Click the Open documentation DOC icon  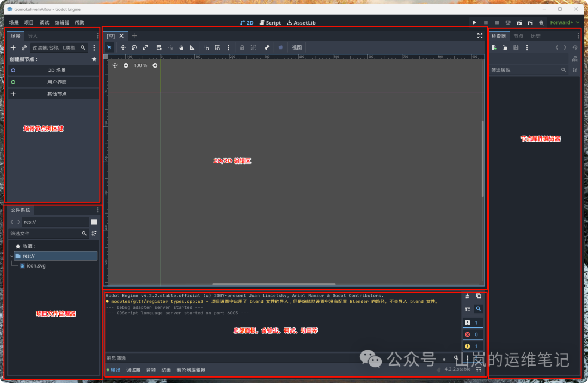tap(574, 58)
